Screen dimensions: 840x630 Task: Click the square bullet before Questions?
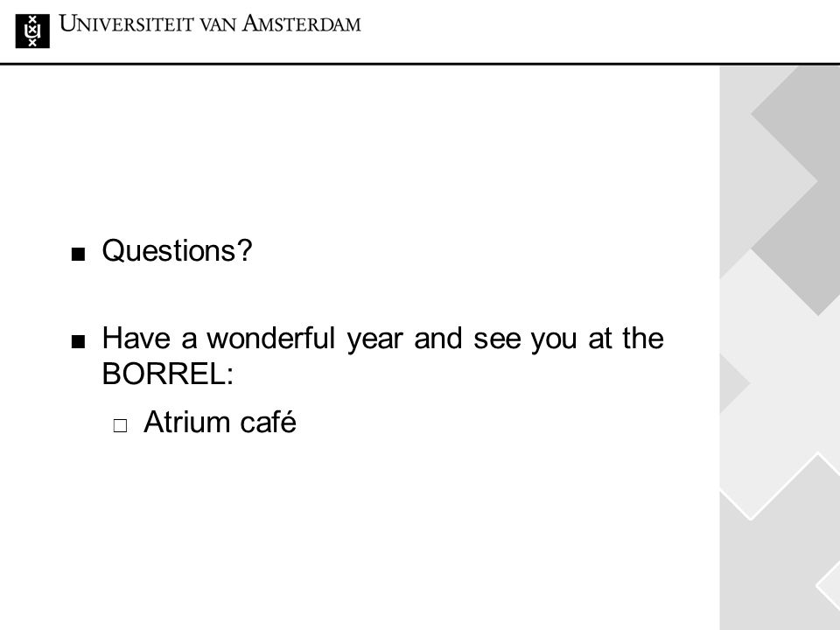click(x=78, y=254)
